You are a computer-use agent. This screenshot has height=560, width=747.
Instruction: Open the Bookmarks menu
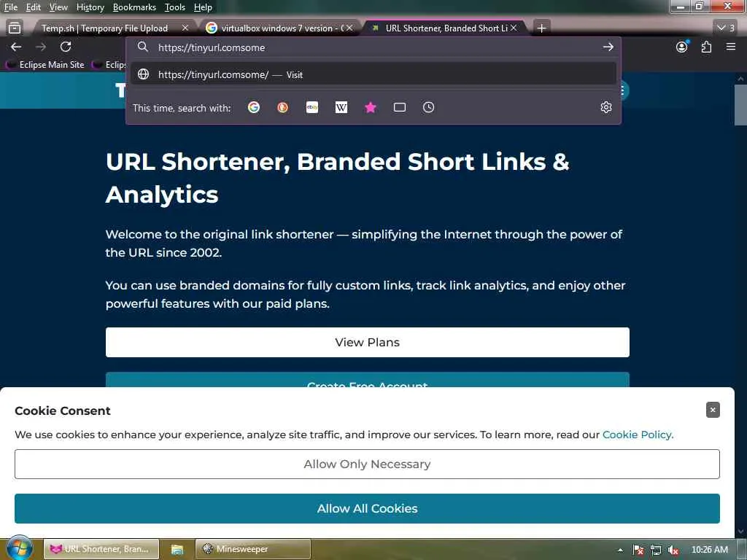point(134,7)
